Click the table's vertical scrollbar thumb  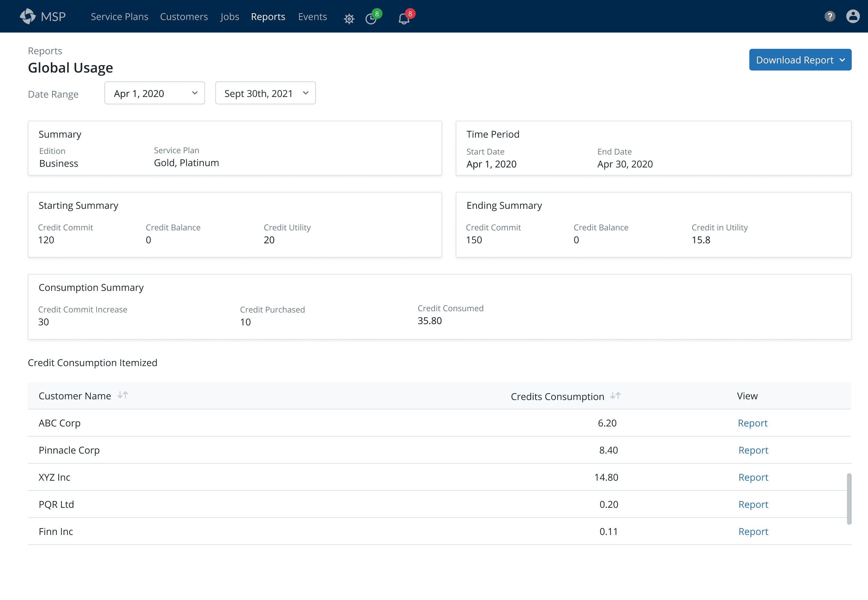849,499
